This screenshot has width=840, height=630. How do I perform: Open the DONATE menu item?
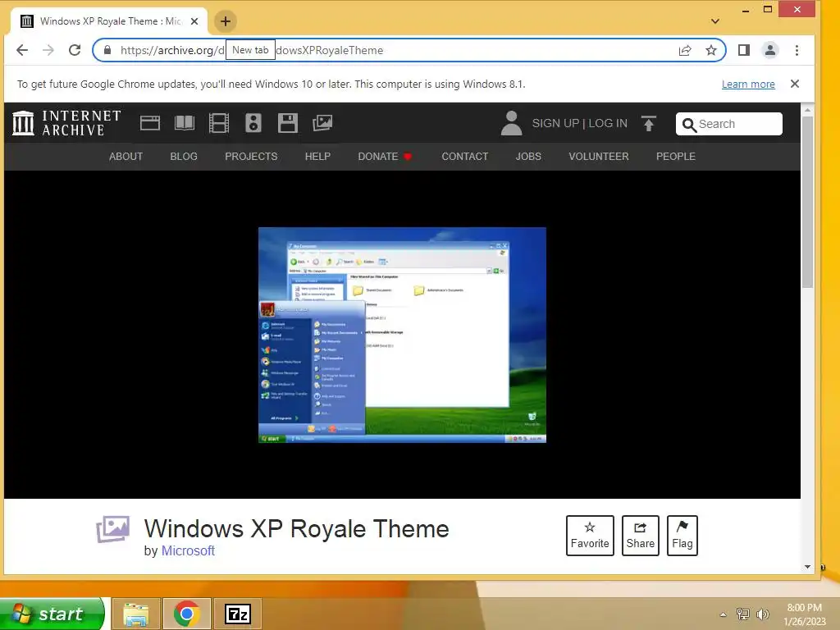pos(385,157)
